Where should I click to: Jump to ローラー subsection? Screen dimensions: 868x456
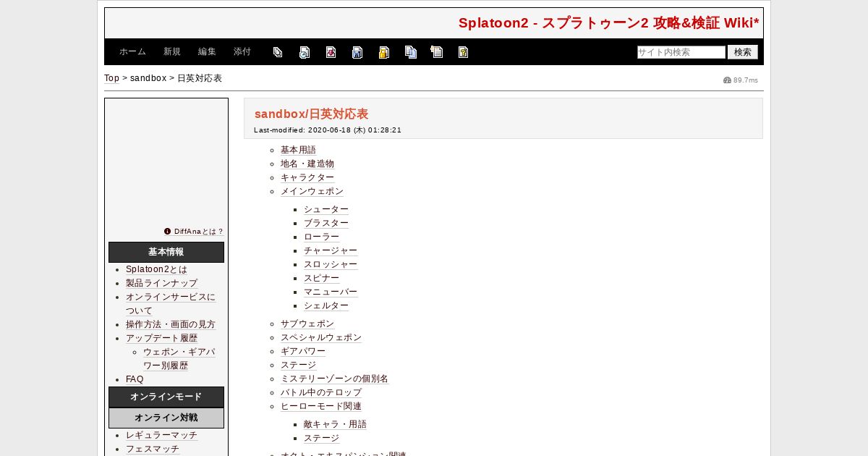tap(321, 237)
